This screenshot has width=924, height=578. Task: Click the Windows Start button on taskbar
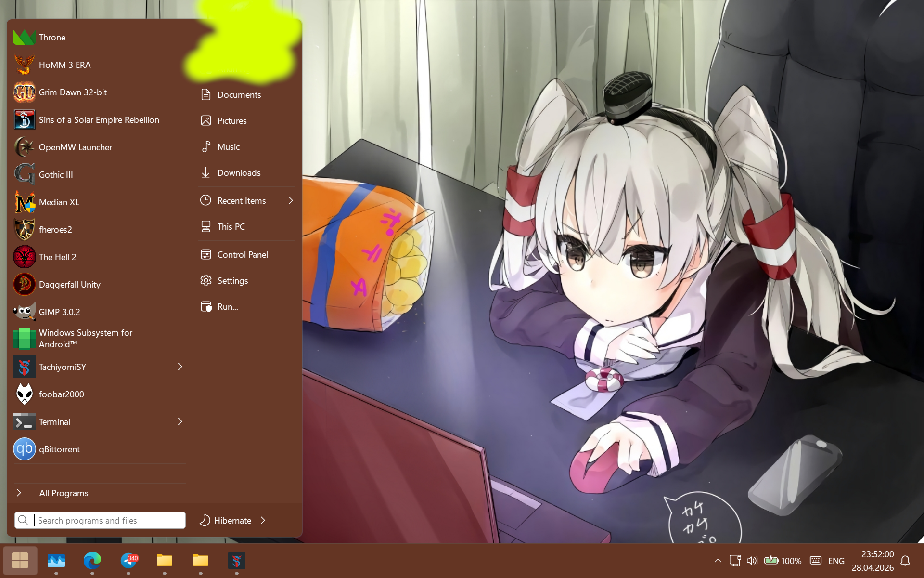click(20, 561)
